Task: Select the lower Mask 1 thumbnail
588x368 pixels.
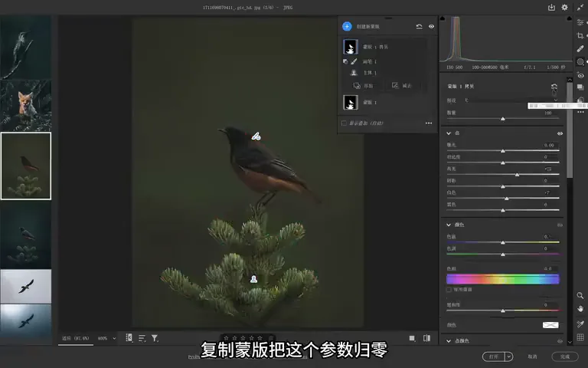Action: tap(351, 102)
